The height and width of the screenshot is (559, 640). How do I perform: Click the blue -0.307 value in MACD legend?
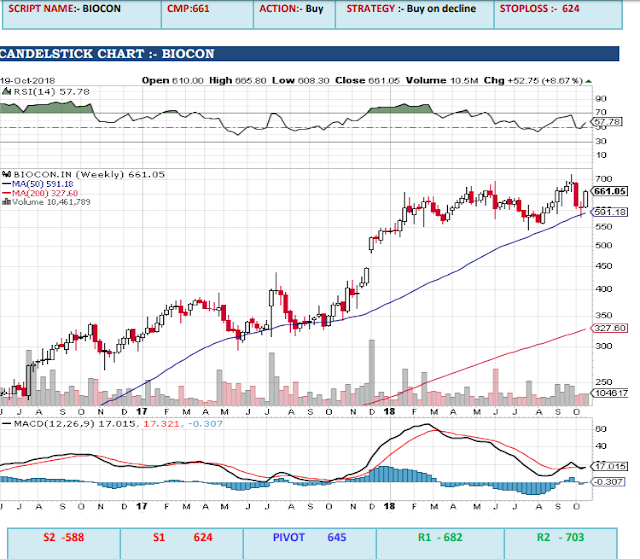click(207, 424)
